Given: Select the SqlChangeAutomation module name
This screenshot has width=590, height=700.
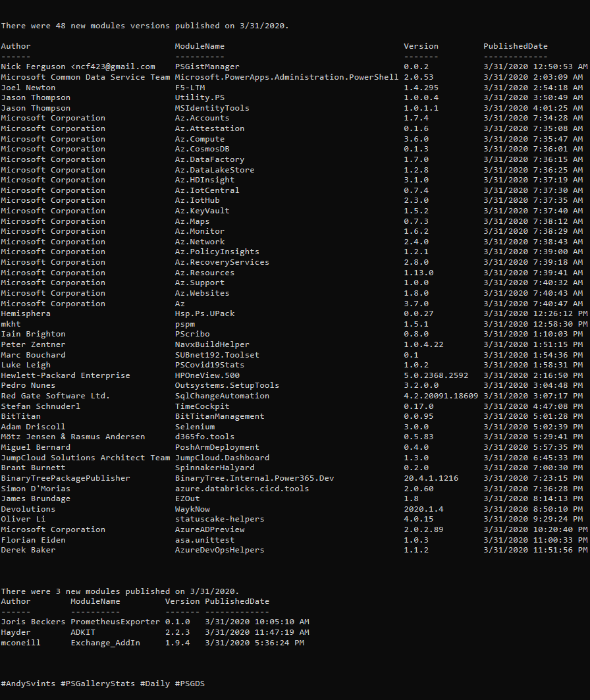Looking at the screenshot, I should [223, 396].
